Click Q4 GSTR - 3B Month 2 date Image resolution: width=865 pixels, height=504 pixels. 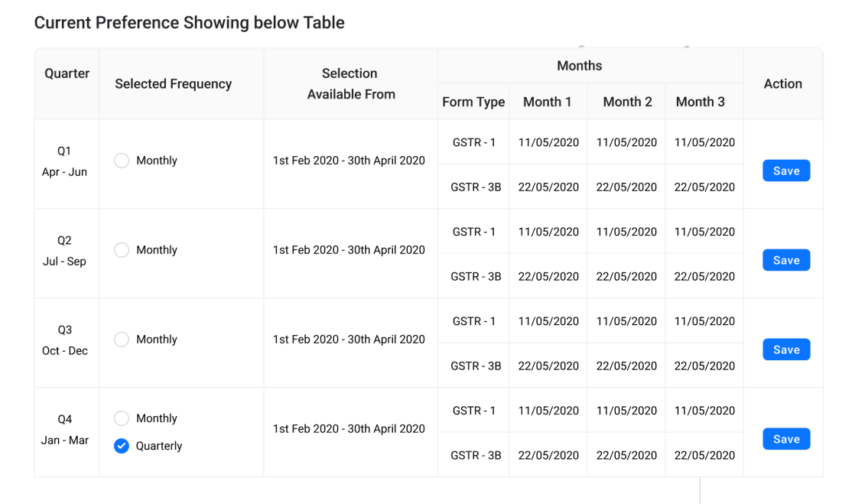point(626,455)
